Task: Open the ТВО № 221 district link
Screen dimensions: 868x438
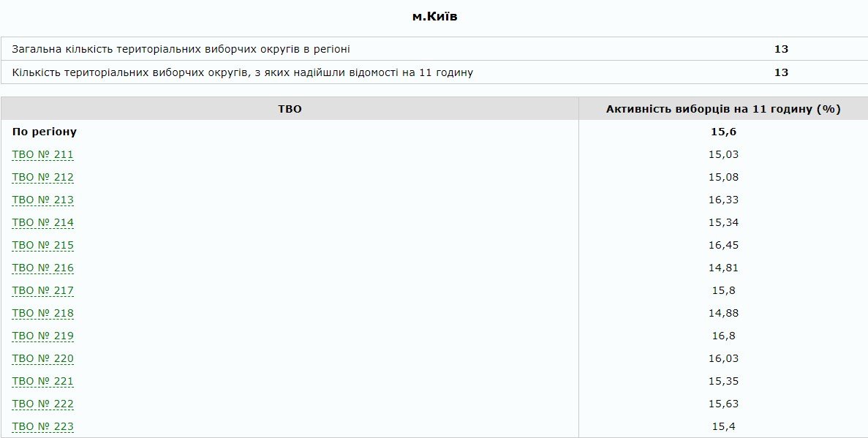Action: click(41, 380)
